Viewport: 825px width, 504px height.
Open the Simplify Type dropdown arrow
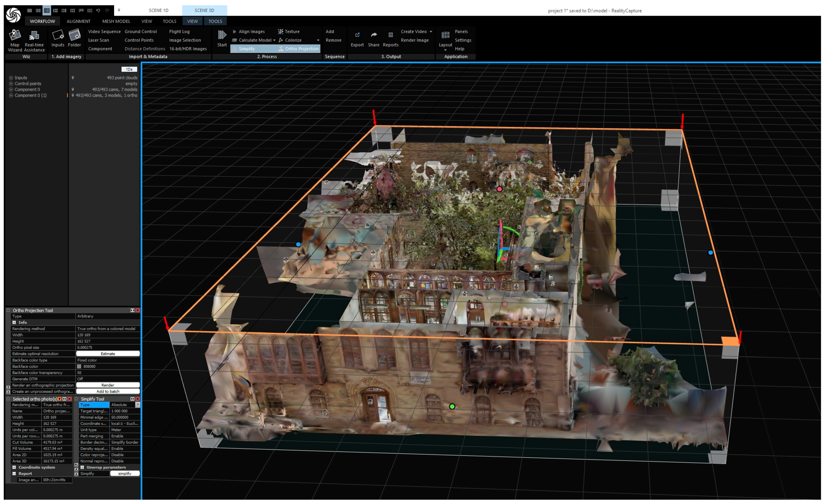[137, 405]
